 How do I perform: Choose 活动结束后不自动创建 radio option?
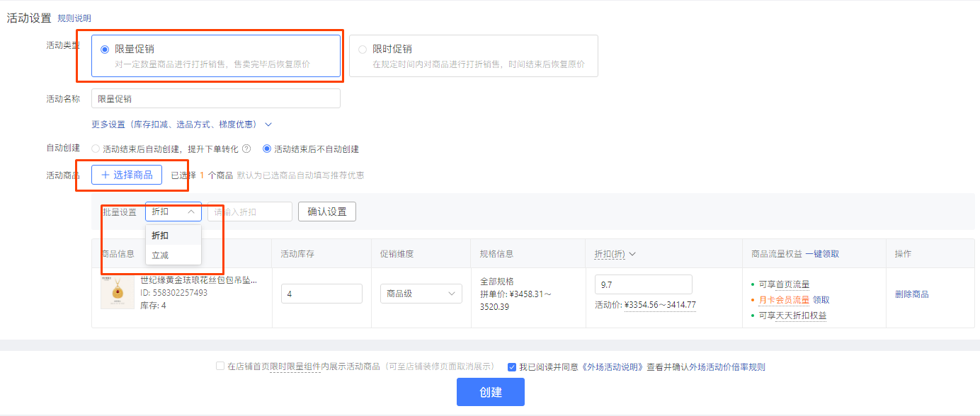(x=267, y=149)
